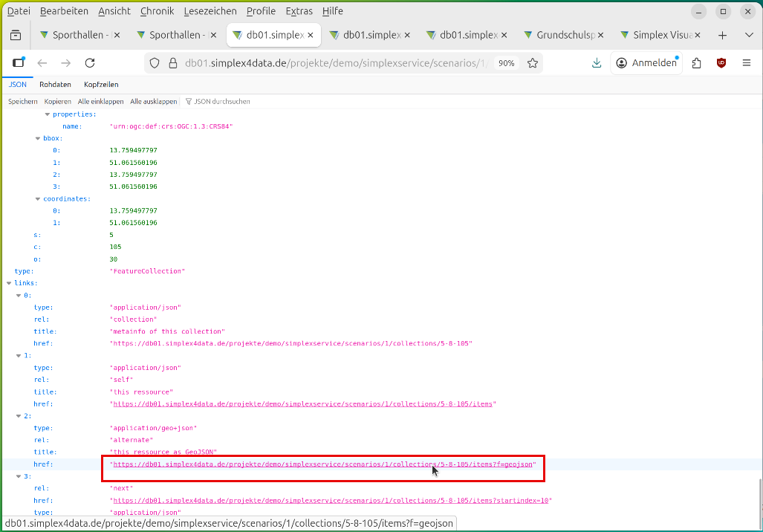Open the Lesezeichen menu

point(210,11)
